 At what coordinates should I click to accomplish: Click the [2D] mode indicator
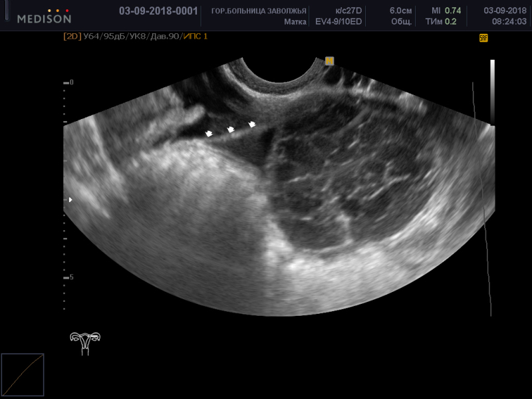pyautogui.click(x=72, y=37)
